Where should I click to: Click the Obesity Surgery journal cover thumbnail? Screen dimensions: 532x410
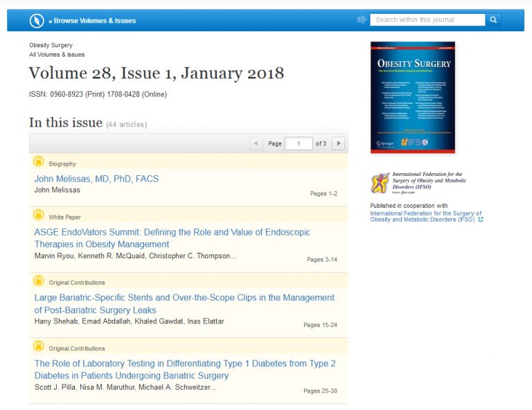[x=413, y=97]
